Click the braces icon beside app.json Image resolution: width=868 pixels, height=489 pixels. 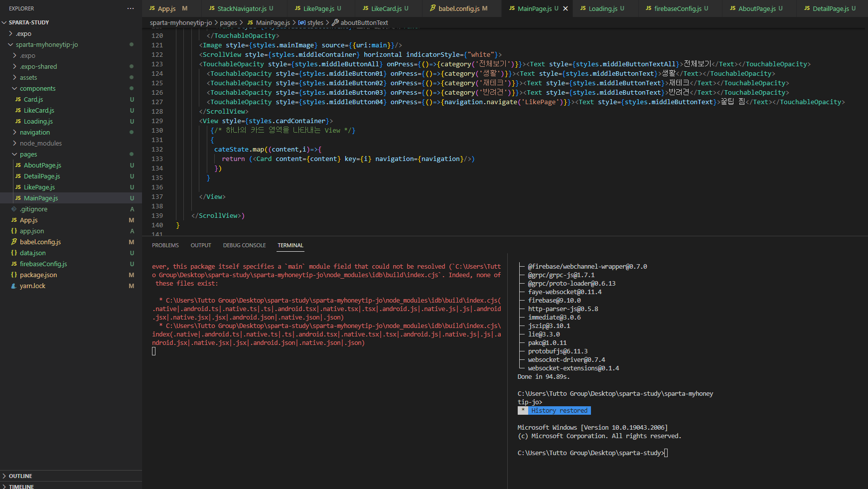tap(14, 231)
